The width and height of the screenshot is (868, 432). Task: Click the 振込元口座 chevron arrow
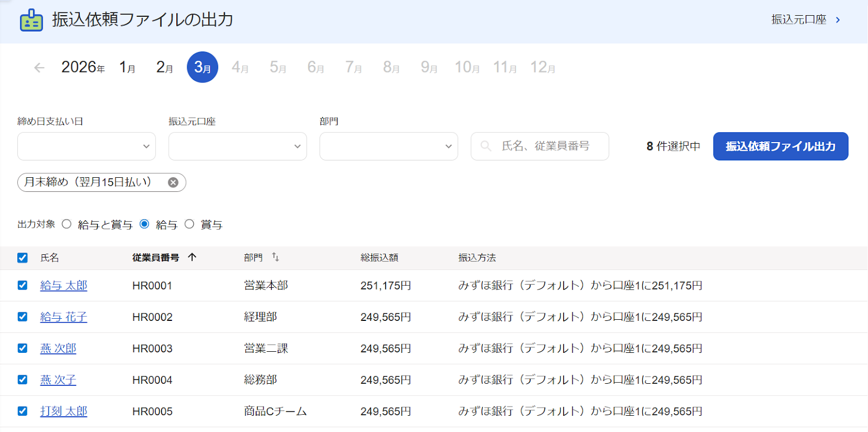point(838,20)
